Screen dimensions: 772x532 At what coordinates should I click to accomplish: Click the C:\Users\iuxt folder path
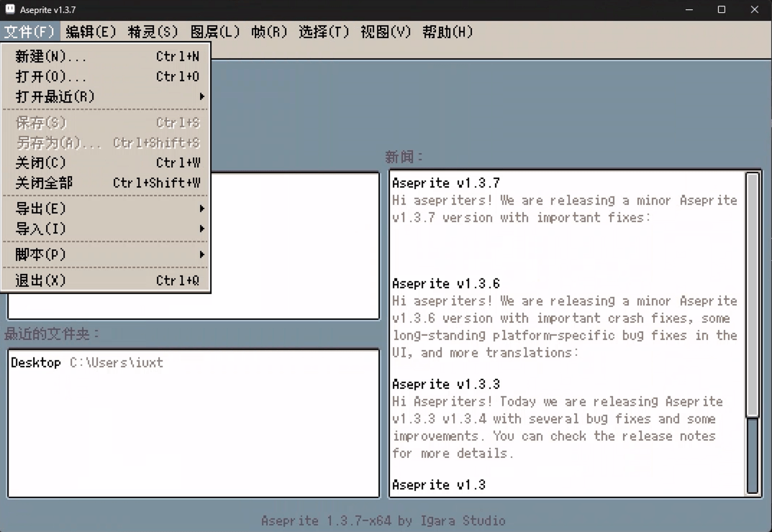pyautogui.click(x=116, y=363)
